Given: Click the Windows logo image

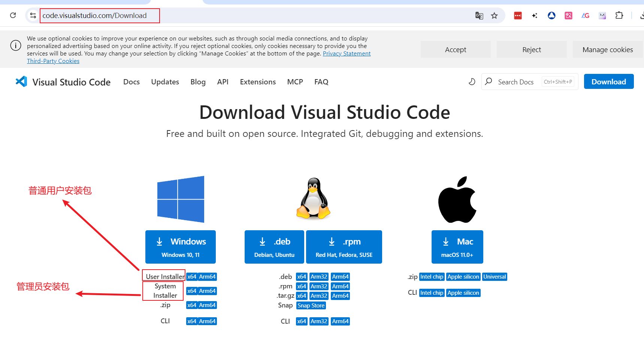Looking at the screenshot, I should pyautogui.click(x=181, y=199).
